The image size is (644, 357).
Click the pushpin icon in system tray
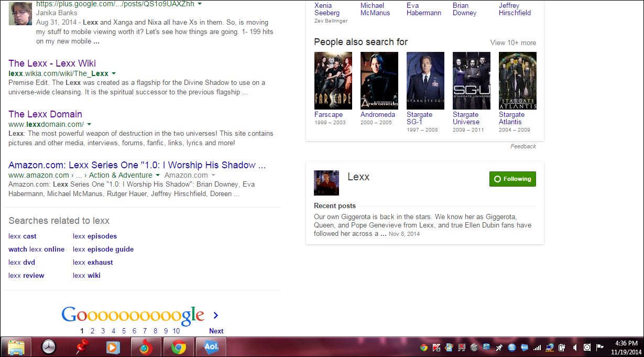pos(499,348)
